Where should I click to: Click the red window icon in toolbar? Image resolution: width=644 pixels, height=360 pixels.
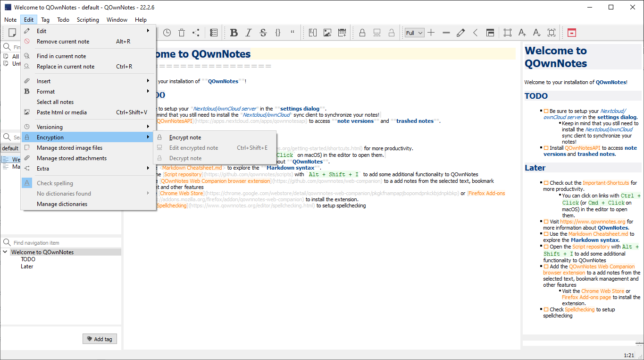(572, 33)
